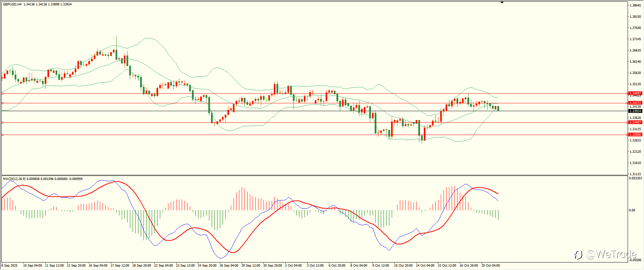Click 1.37145 on the price scale
The width and height of the screenshot is (644, 270).
point(635,39)
